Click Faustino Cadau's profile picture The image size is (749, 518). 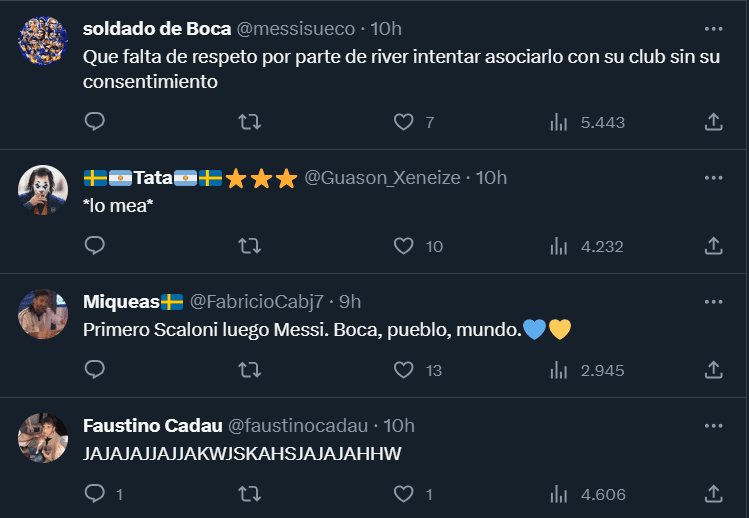pyautogui.click(x=43, y=436)
